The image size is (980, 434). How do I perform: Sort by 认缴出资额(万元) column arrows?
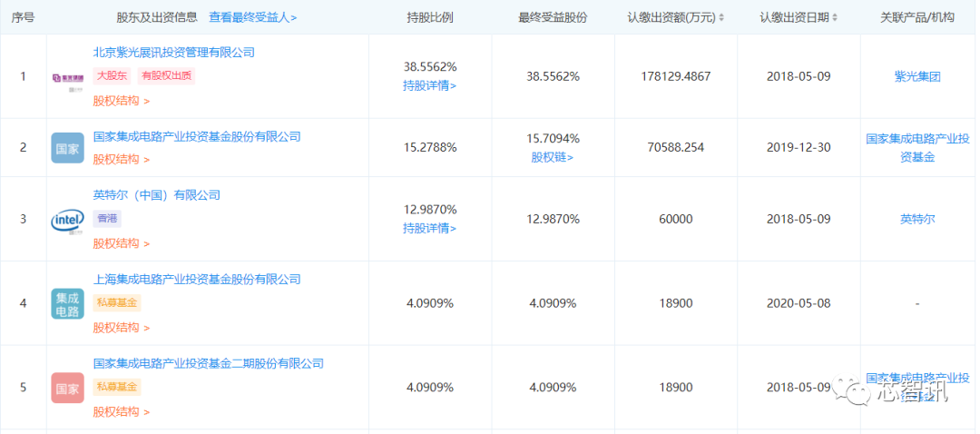point(722,17)
